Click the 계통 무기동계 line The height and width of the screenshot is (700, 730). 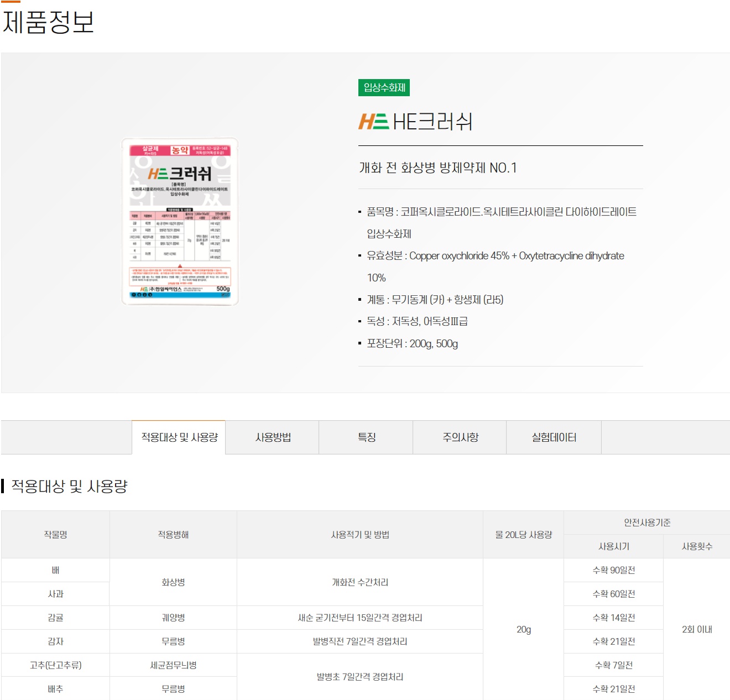[435, 300]
